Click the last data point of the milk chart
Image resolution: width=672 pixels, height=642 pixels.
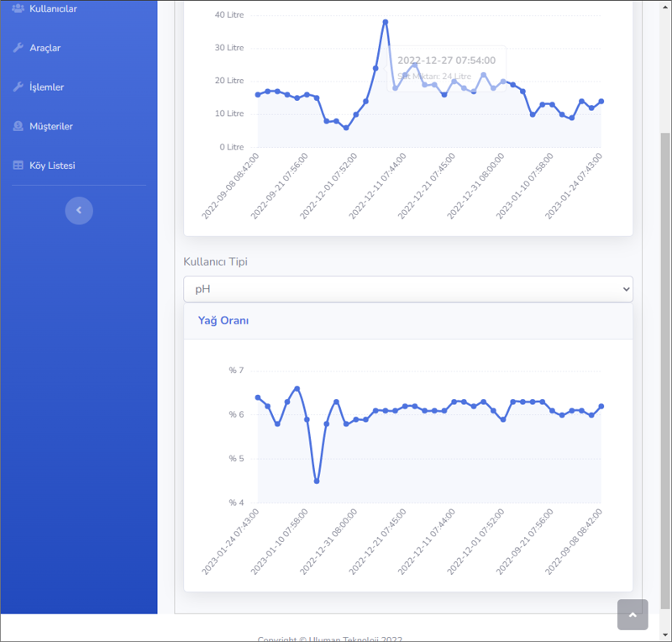click(x=601, y=101)
